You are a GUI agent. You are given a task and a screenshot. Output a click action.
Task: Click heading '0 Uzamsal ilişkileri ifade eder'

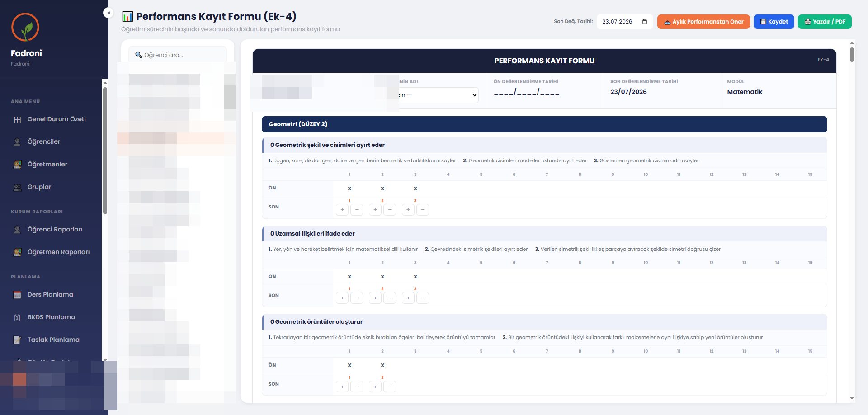click(x=312, y=234)
